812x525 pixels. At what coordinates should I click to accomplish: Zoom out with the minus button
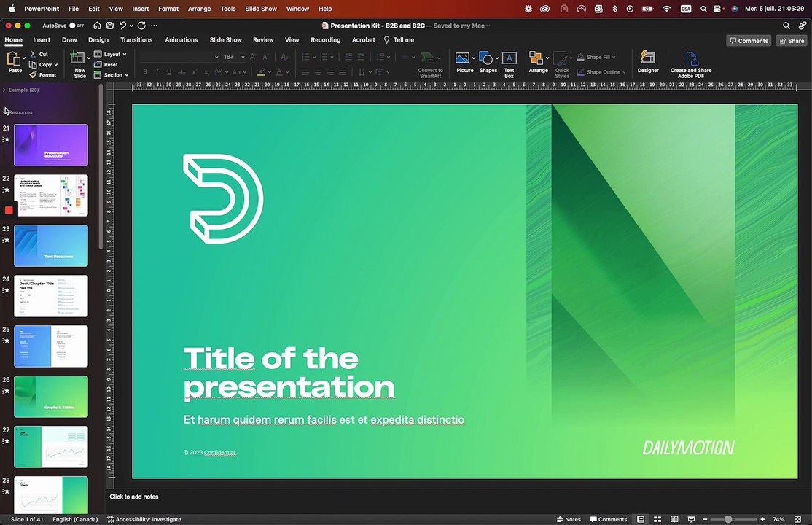705,519
